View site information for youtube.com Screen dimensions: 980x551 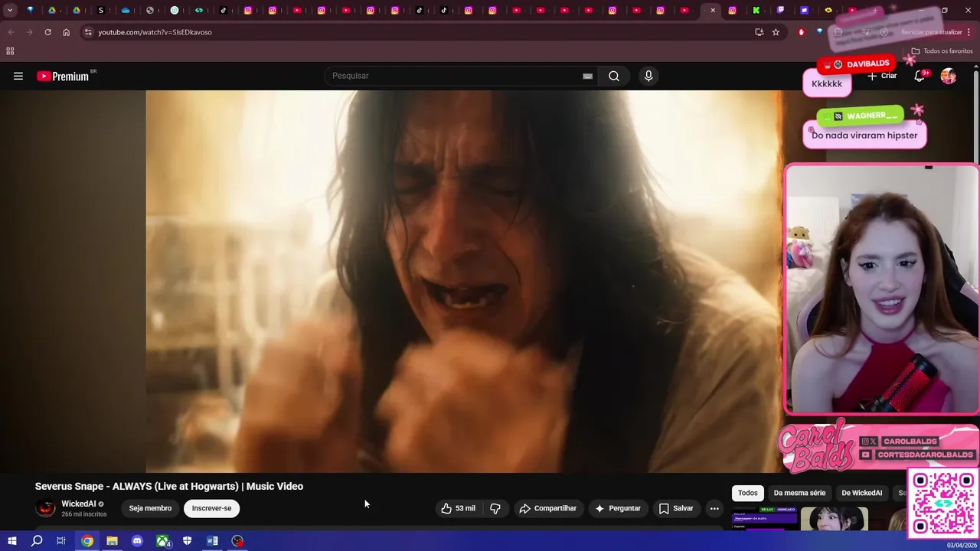pos(88,32)
